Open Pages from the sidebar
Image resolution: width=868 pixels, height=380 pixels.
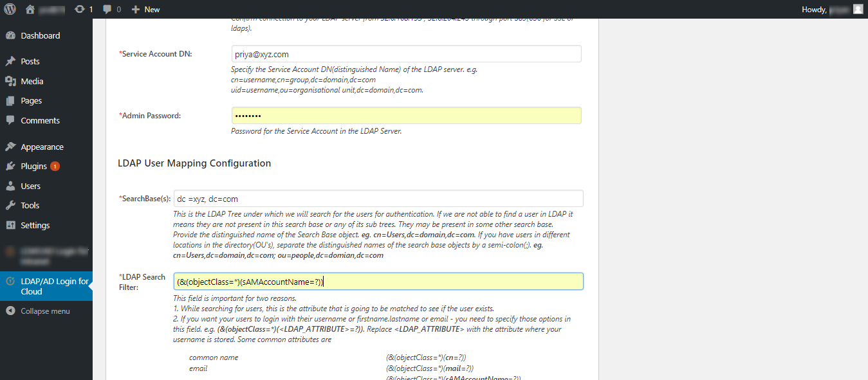31,100
